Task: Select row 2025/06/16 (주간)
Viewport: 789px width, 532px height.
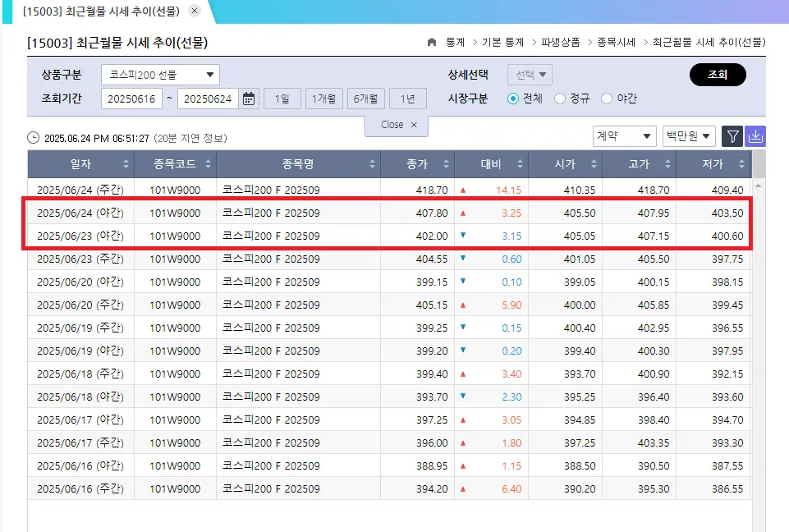Action: pyautogui.click(x=389, y=488)
